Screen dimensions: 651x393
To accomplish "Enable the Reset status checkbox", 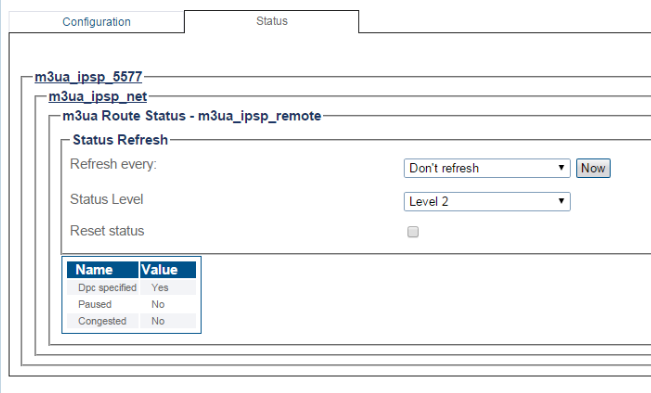I will 413,232.
